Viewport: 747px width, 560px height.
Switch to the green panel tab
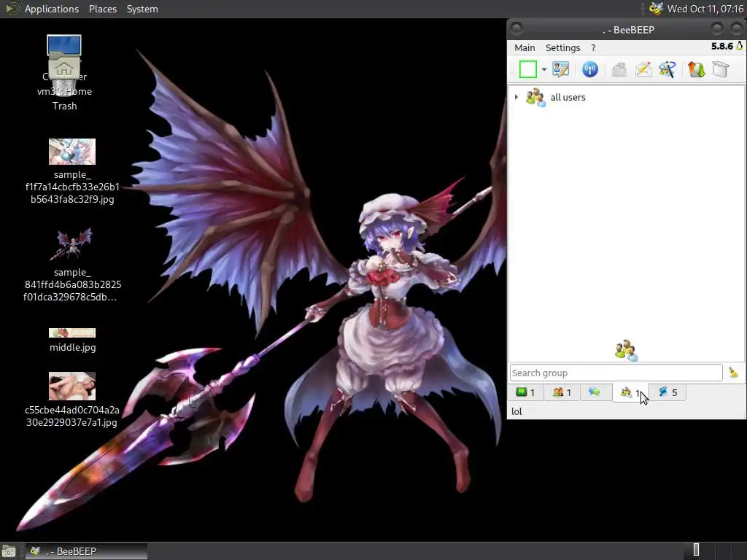pos(525,392)
